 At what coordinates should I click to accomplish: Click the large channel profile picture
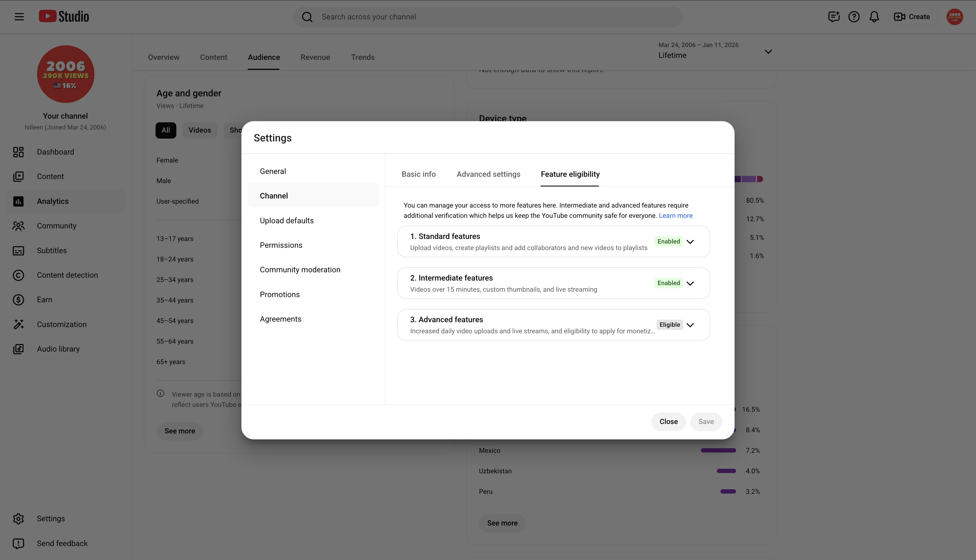[x=66, y=74]
